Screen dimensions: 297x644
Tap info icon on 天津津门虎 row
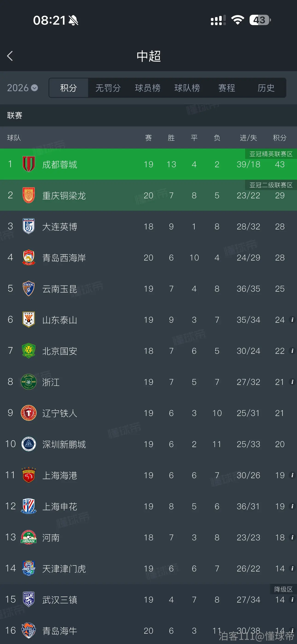(x=292, y=568)
